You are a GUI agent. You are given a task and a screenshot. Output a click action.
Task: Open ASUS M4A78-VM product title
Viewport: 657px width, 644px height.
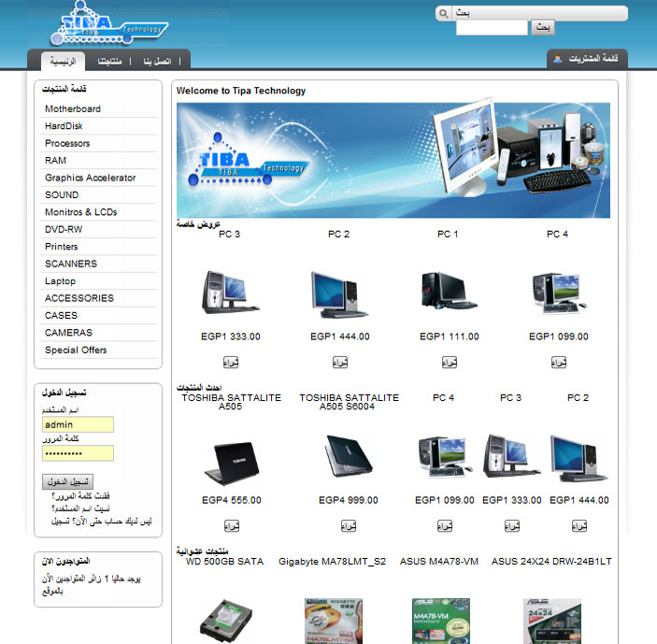click(x=438, y=562)
